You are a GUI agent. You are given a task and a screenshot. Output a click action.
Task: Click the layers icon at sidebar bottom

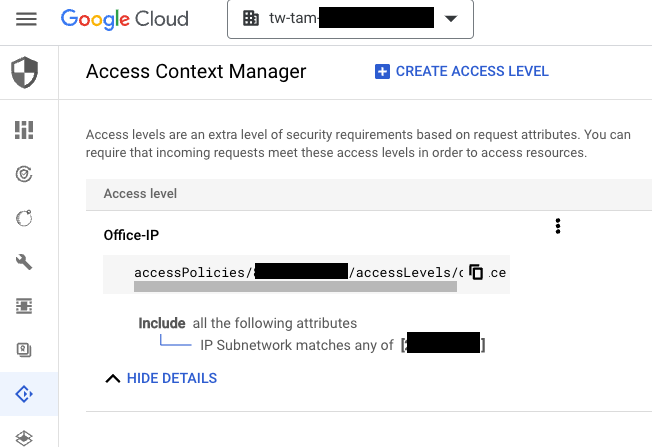click(24, 437)
